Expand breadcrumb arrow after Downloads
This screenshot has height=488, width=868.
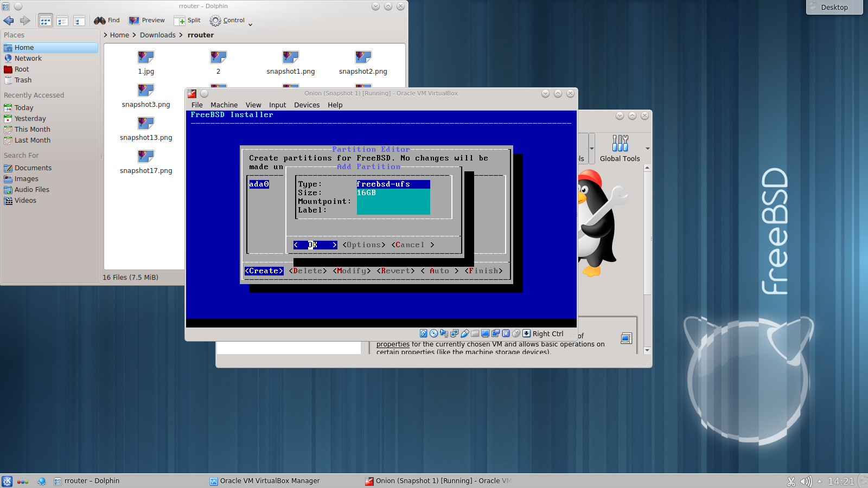point(181,35)
